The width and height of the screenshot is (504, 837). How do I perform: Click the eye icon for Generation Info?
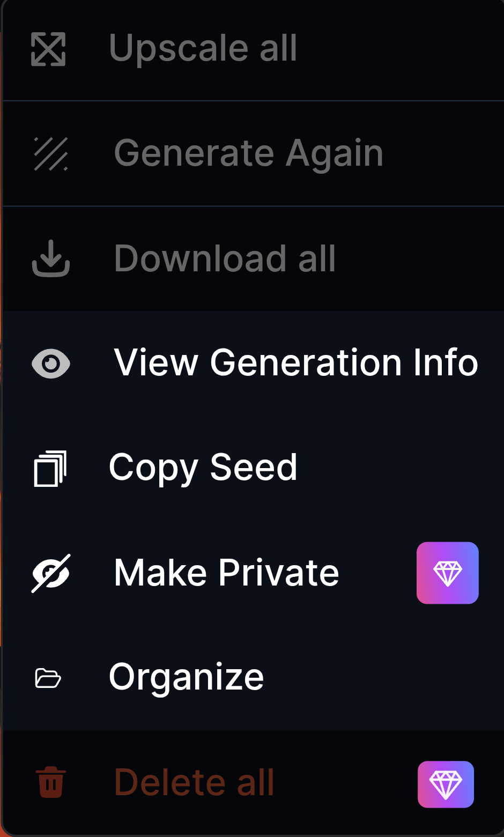click(51, 364)
